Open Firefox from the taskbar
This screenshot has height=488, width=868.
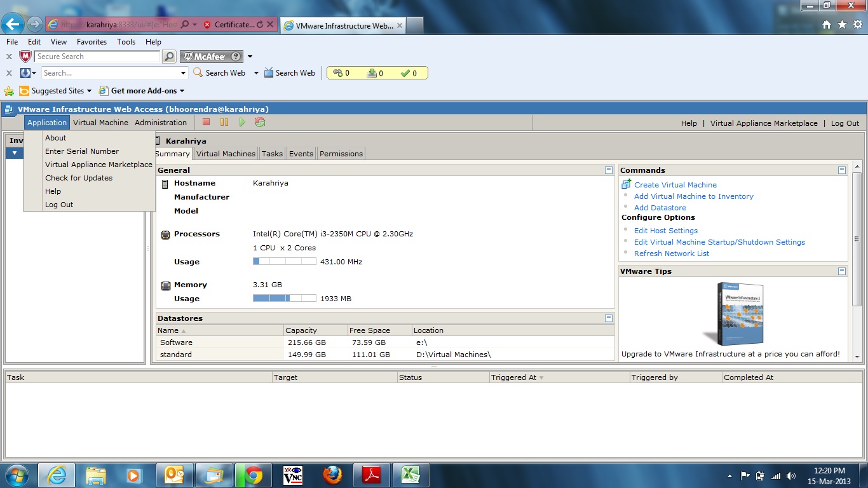[x=332, y=475]
